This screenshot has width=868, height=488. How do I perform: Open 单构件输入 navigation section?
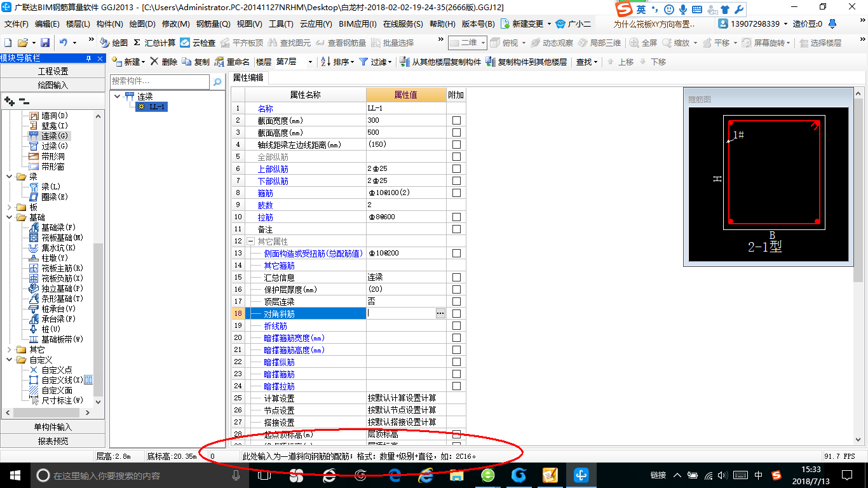click(53, 427)
